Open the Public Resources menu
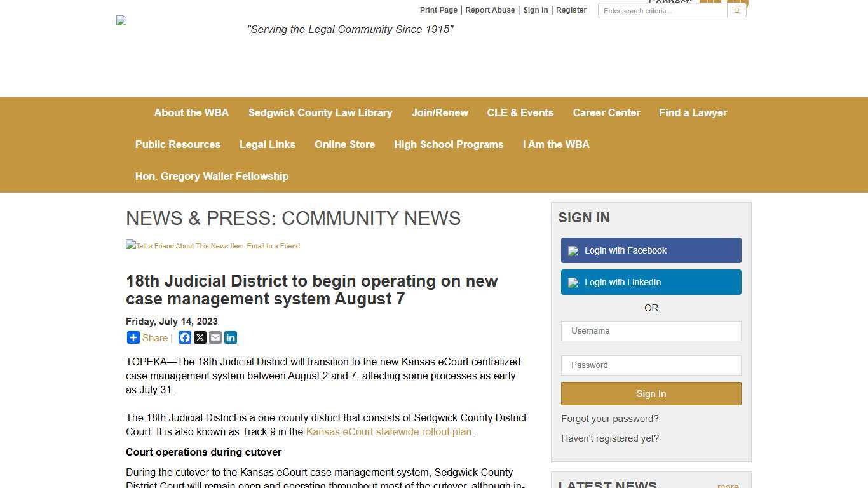 click(177, 144)
